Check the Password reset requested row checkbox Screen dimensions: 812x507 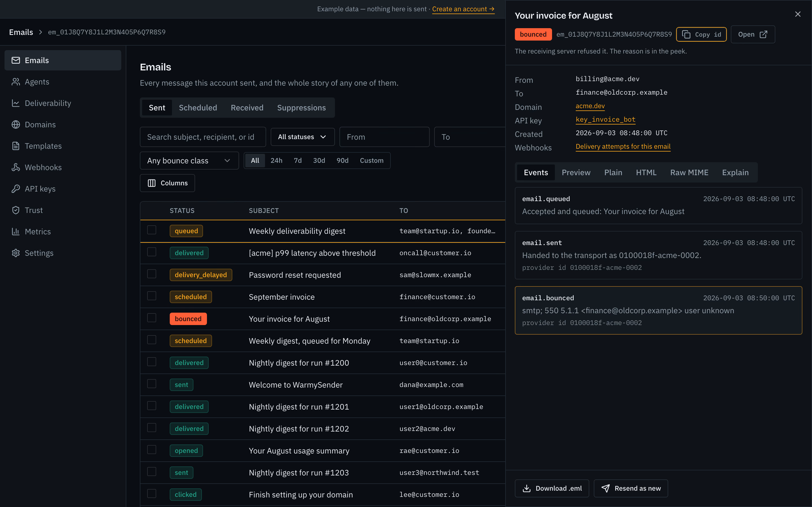pos(152,274)
